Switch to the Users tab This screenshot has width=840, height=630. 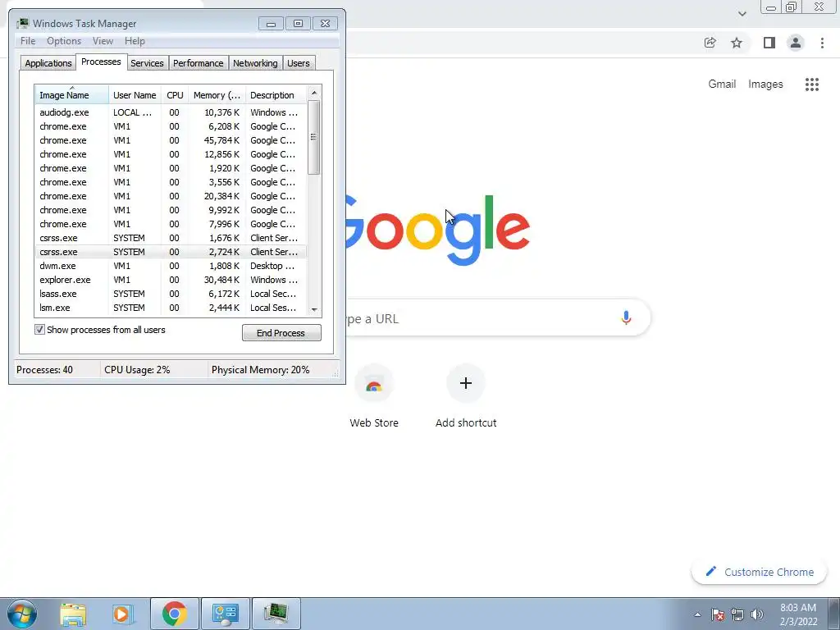[x=298, y=63]
